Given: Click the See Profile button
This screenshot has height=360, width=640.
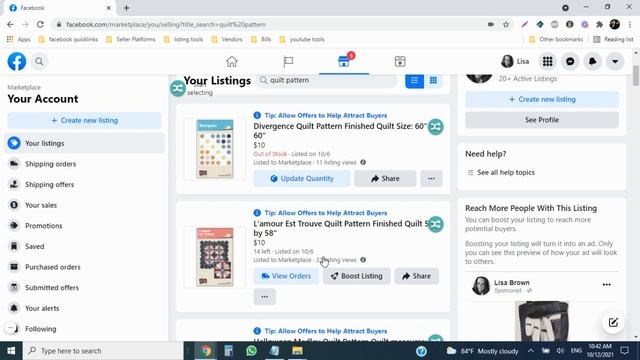Looking at the screenshot, I should (x=542, y=120).
